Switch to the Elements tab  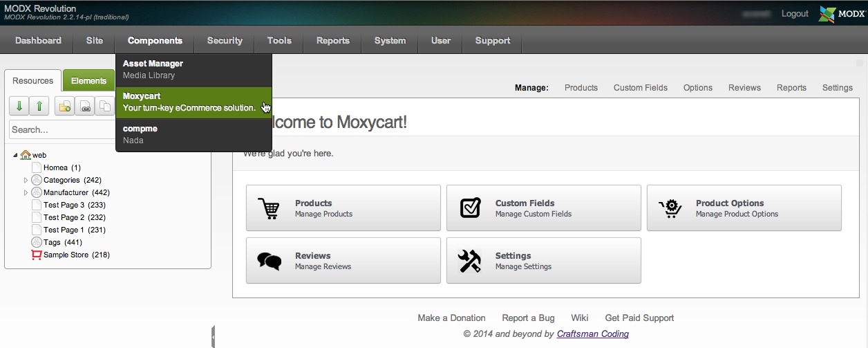click(x=89, y=81)
